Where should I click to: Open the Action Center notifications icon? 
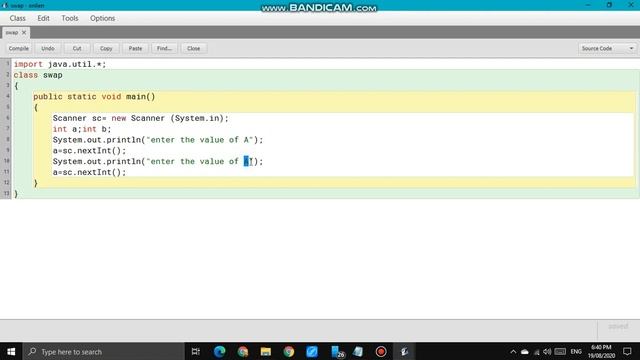click(x=627, y=351)
